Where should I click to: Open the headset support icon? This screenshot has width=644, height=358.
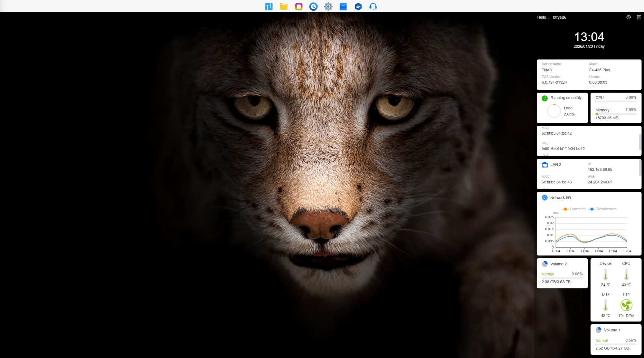coord(373,6)
